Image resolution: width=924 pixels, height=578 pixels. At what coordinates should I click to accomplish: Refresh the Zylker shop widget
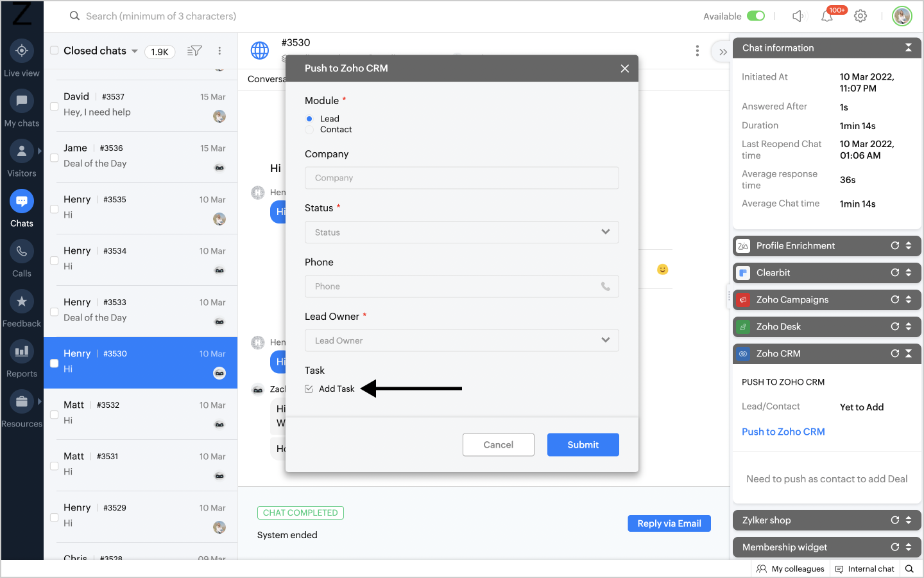(x=895, y=520)
